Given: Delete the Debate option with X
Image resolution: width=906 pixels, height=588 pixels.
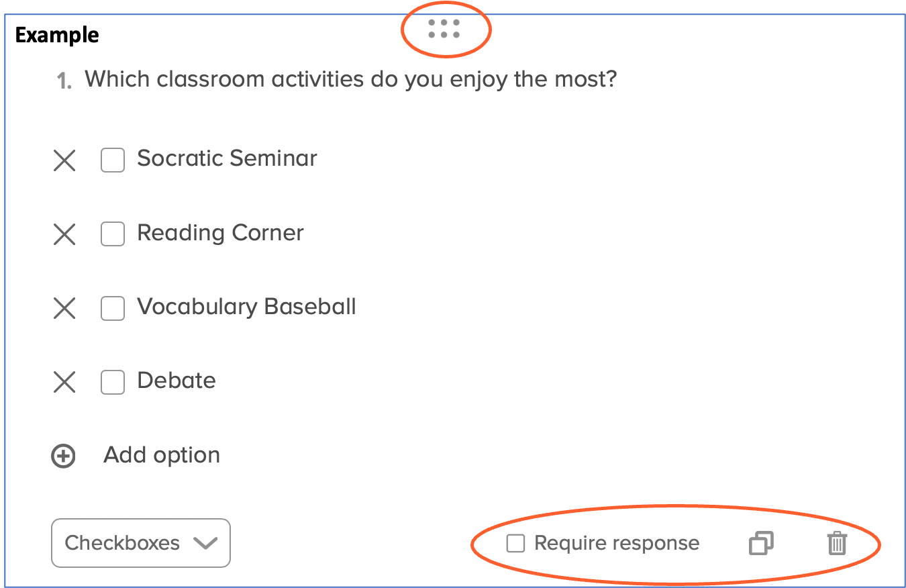Looking at the screenshot, I should click(64, 382).
